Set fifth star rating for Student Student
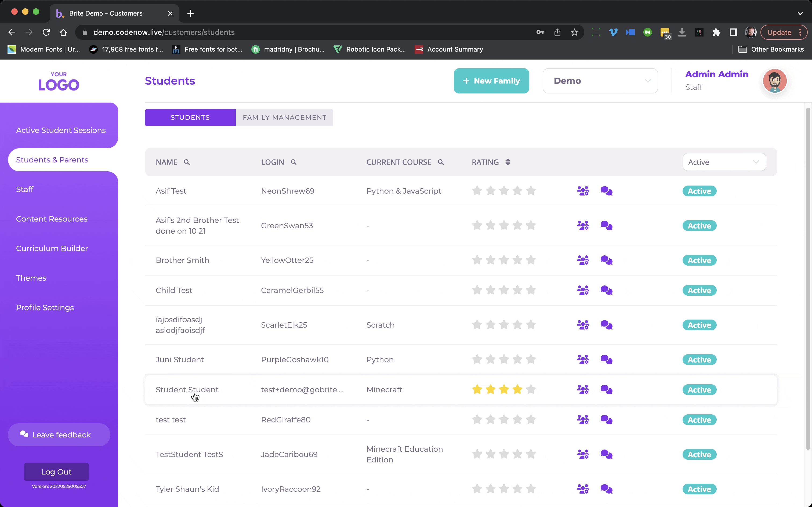The height and width of the screenshot is (507, 812). click(531, 390)
